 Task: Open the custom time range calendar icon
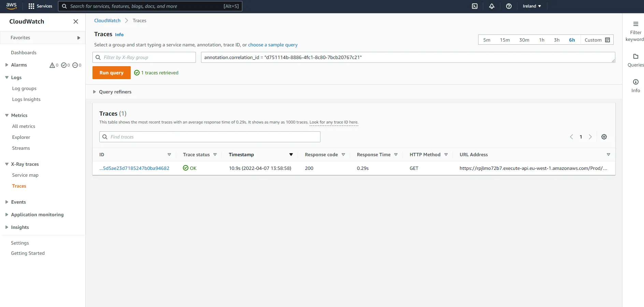[x=607, y=40]
